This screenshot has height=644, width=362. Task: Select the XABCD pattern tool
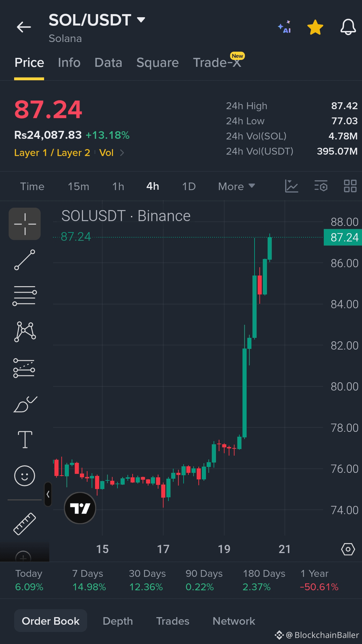coord(25,332)
